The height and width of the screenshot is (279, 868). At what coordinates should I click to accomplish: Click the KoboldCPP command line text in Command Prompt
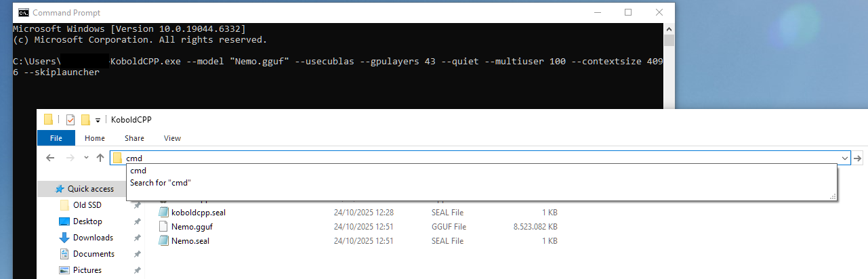(337, 67)
